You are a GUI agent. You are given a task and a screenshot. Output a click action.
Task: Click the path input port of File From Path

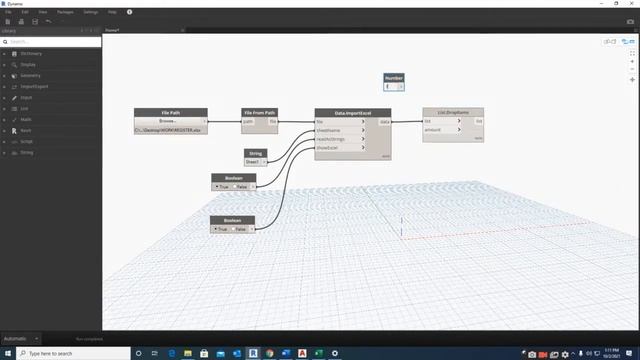[249, 122]
